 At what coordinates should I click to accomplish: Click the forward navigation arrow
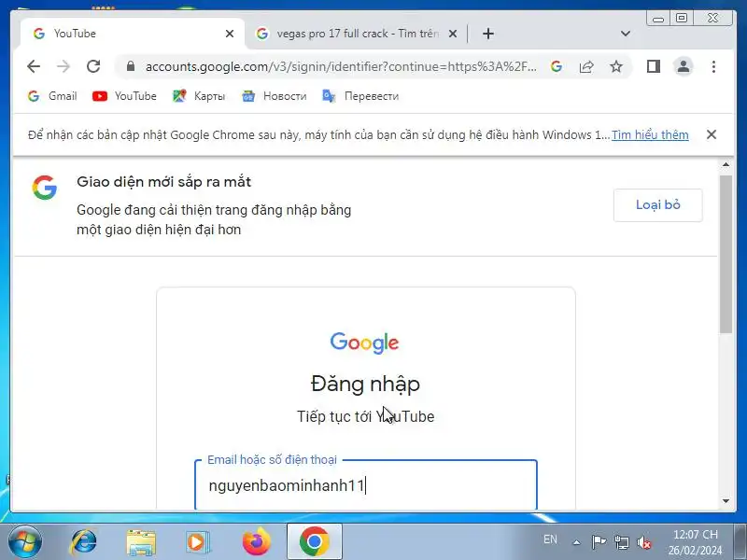point(63,66)
